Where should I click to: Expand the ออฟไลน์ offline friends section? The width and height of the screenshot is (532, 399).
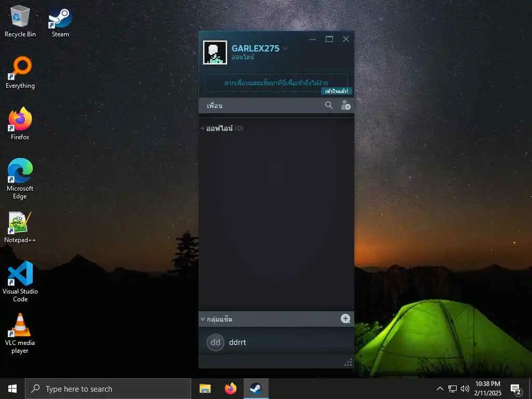[x=221, y=128]
